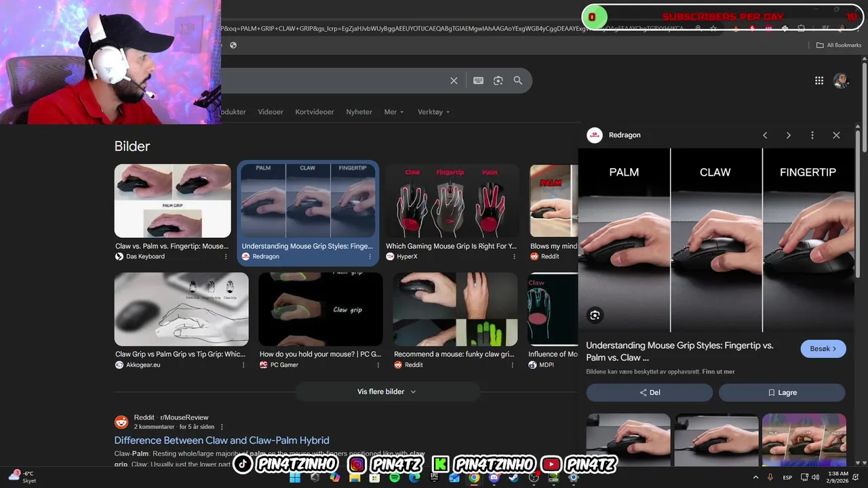Viewport: 868px width, 488px height.
Task: Clear the Google search box with X
Action: pos(454,81)
